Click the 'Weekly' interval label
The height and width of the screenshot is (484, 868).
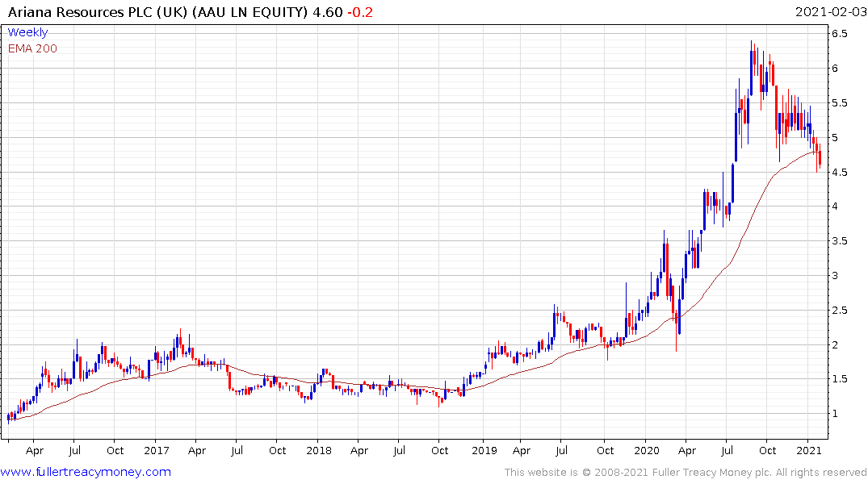coord(27,32)
